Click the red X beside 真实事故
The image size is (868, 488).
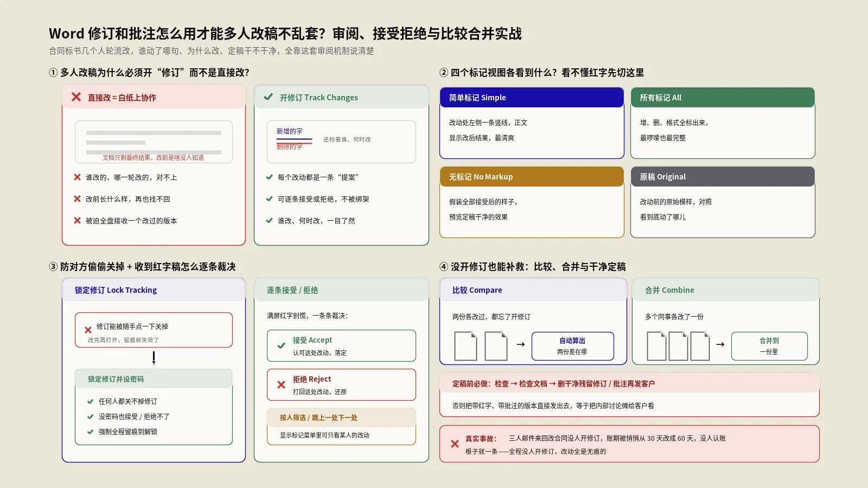coord(455,444)
